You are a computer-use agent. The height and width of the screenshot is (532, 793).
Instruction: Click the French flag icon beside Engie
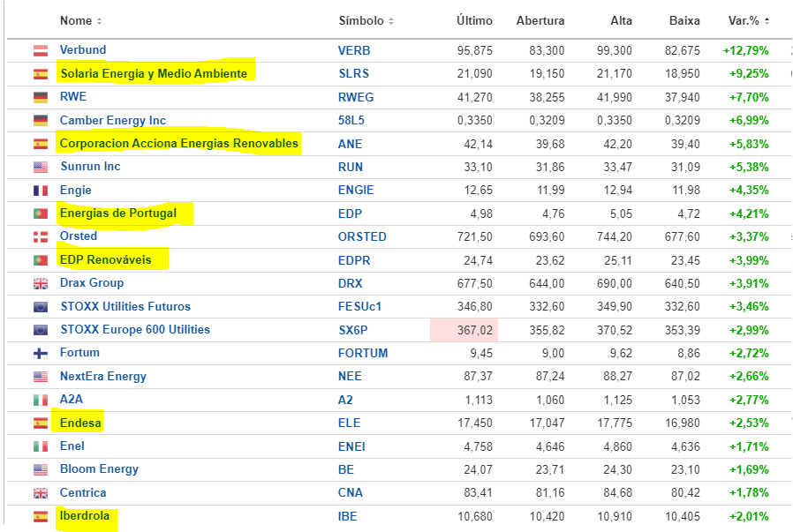[x=41, y=191]
